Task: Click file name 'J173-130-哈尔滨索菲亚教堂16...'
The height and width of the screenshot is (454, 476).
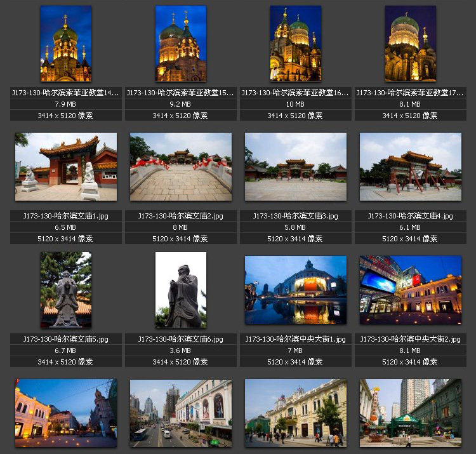Action: coord(295,93)
